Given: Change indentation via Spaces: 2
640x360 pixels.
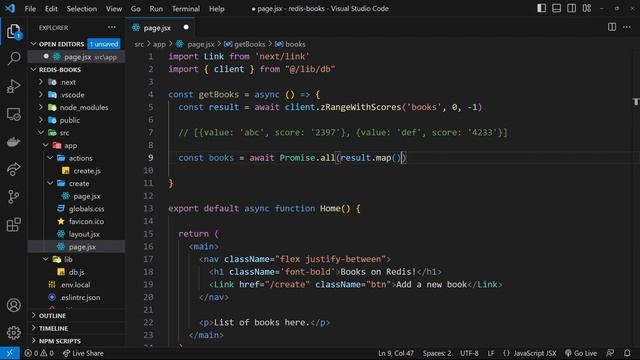Looking at the screenshot, I should point(437,353).
